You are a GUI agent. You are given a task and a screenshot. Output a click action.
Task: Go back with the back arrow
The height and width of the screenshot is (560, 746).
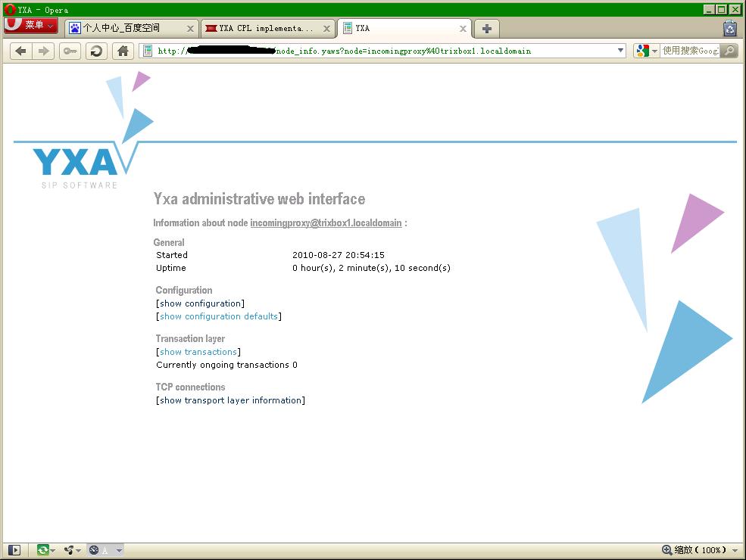[21, 51]
